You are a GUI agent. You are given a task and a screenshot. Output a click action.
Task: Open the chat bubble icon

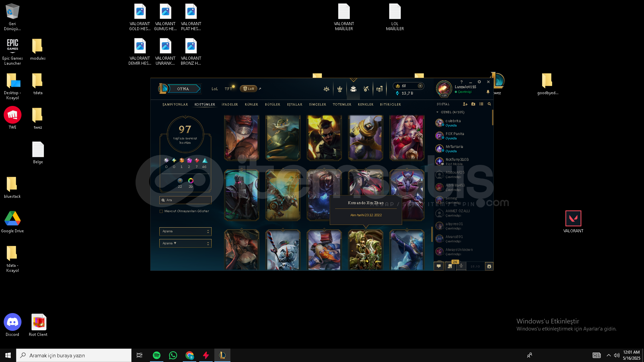point(439,266)
